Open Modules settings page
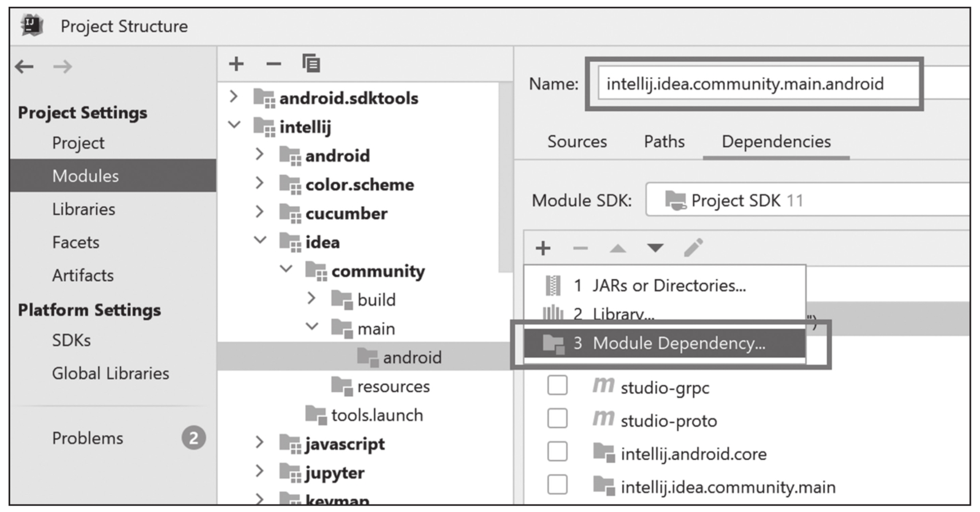The height and width of the screenshot is (512, 980). tap(113, 176)
